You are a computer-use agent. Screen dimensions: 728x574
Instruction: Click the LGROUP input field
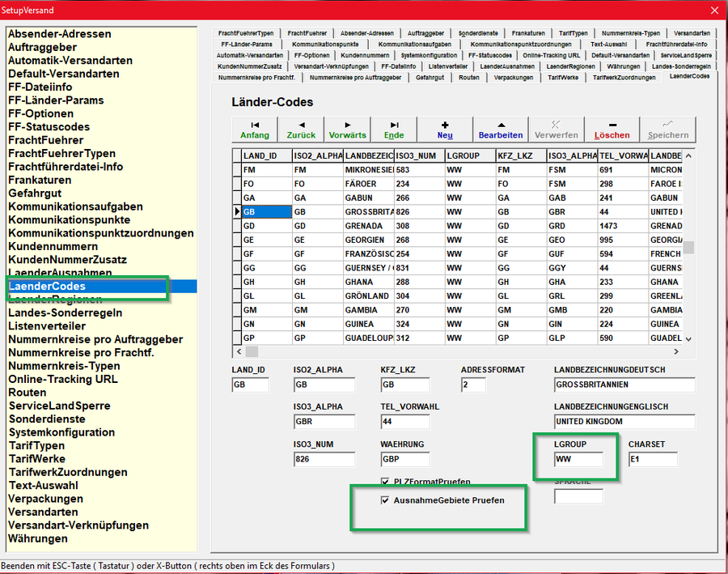coord(578,460)
